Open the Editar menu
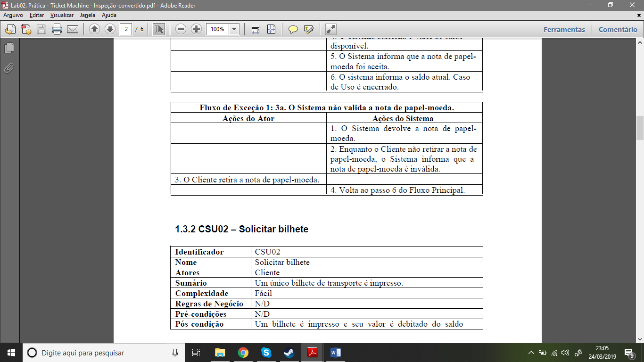This screenshot has height=362, width=644. click(x=37, y=15)
